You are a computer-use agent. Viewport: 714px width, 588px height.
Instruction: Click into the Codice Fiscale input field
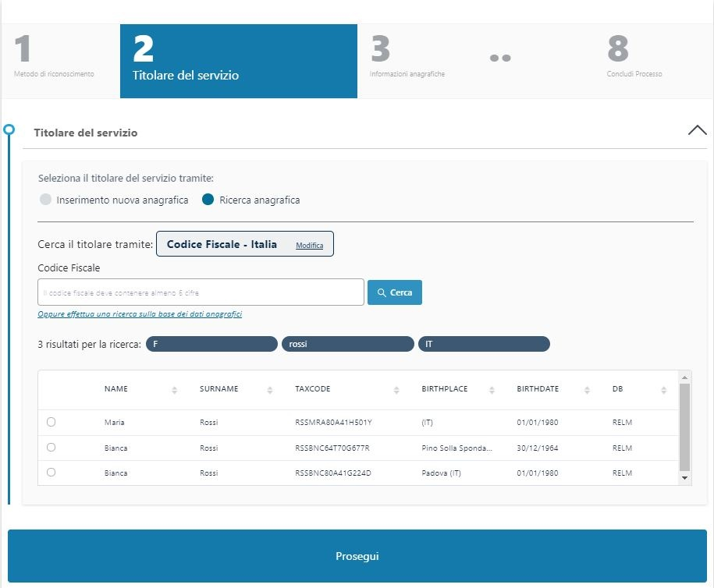201,292
